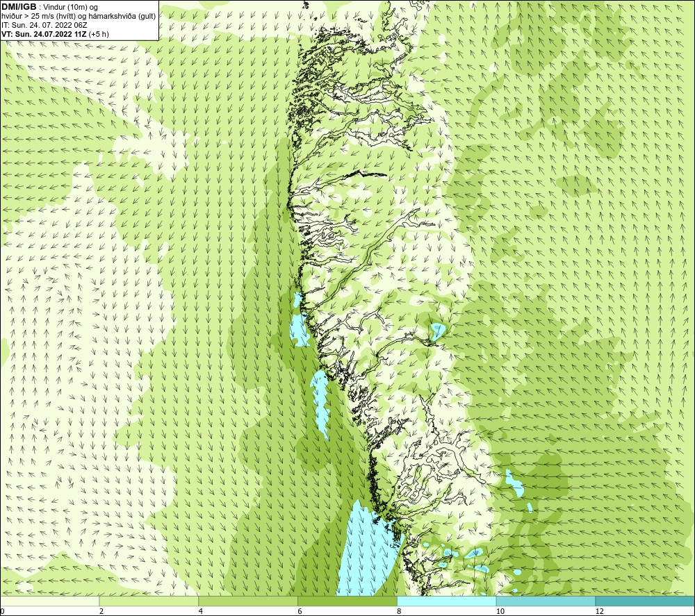Click the legend value '6'

(x=300, y=612)
